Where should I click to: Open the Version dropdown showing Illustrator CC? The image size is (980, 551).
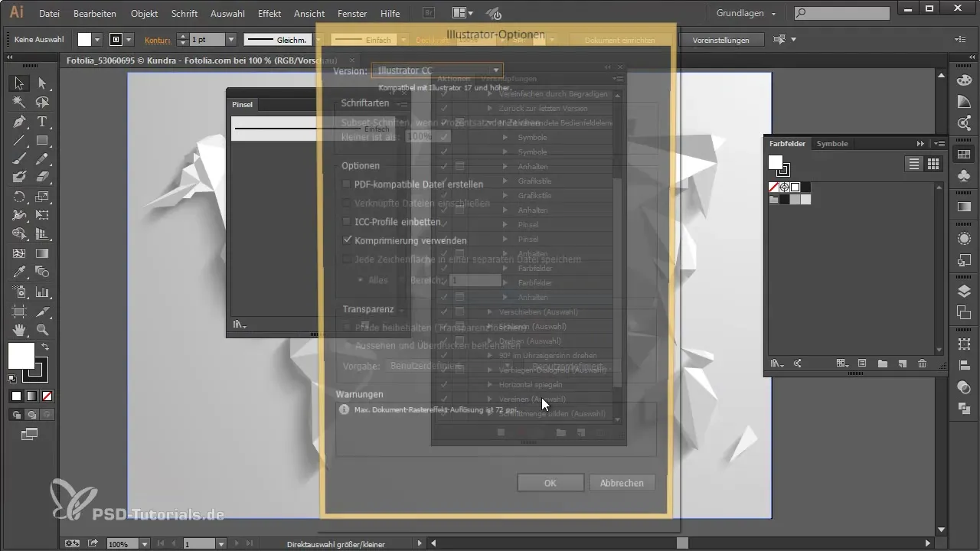437,70
